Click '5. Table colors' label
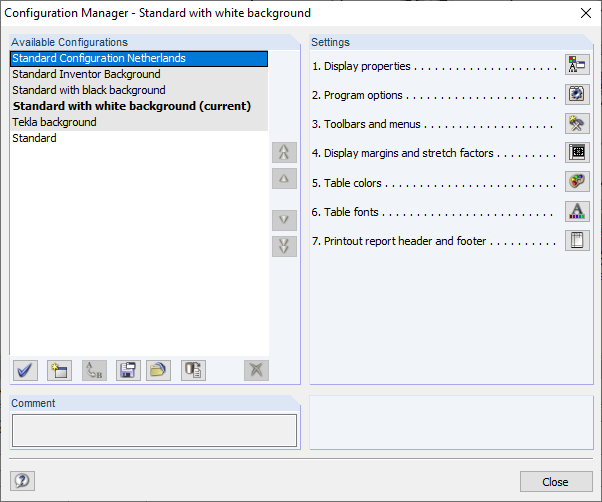 pos(347,183)
